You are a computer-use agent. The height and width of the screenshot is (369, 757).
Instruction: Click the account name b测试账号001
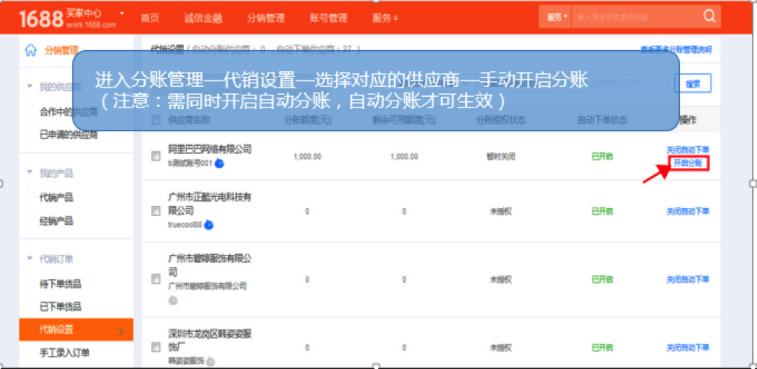[190, 163]
